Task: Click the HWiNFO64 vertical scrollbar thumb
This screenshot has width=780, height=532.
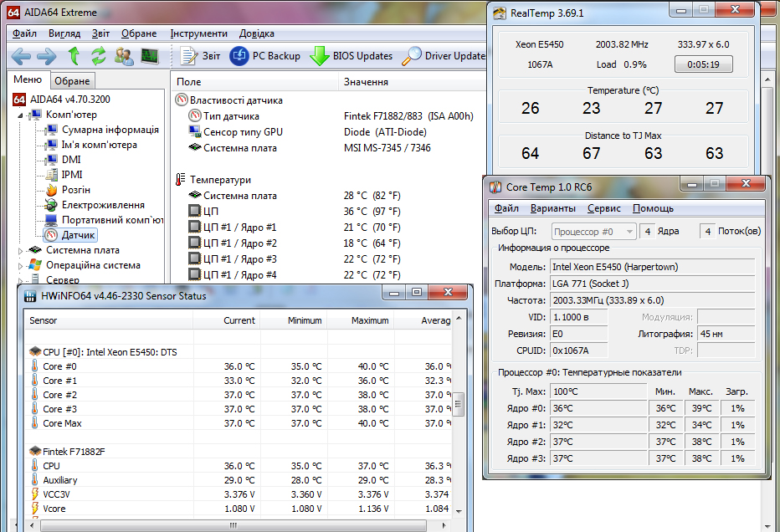Action: [459, 404]
